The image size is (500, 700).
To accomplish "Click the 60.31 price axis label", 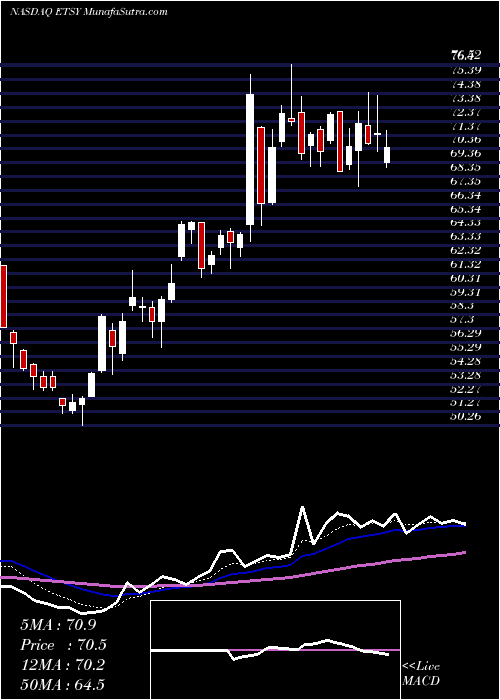I will click(x=466, y=278).
